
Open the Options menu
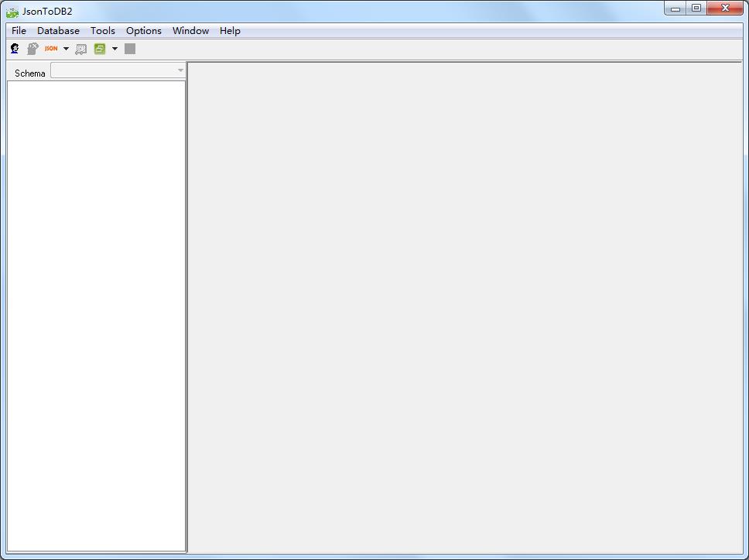point(143,30)
